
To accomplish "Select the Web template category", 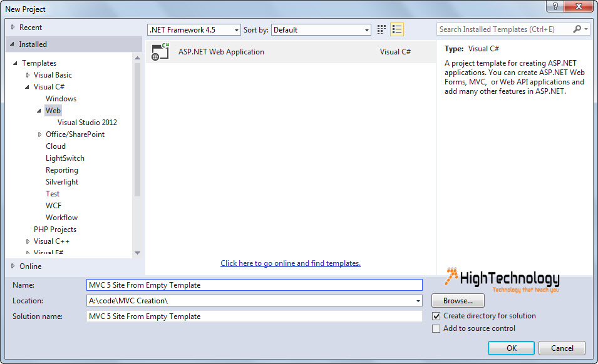I will [x=53, y=111].
